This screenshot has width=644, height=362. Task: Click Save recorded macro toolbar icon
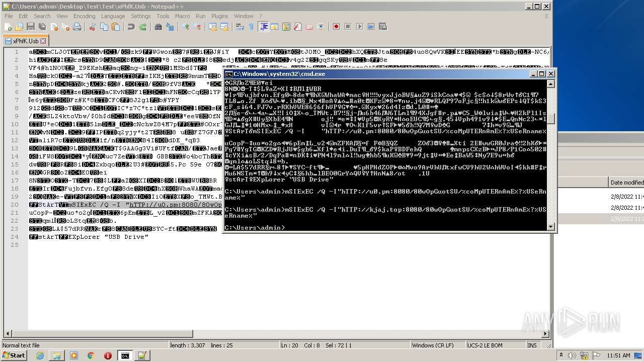click(x=382, y=27)
